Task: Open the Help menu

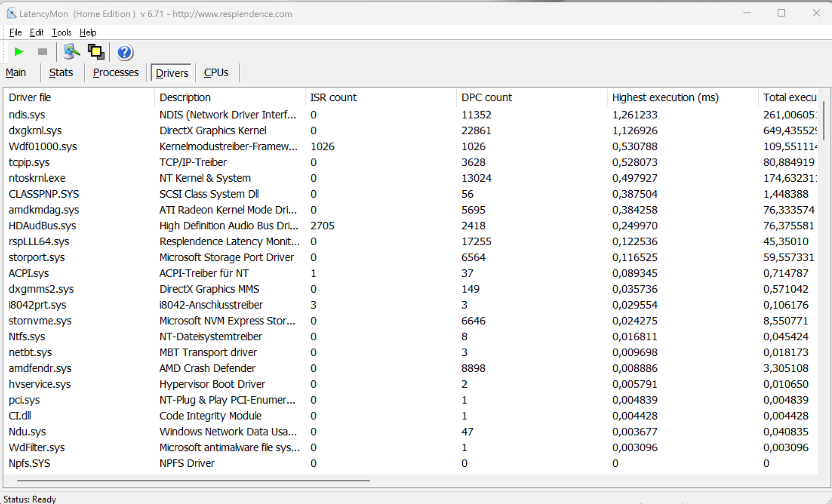Action: click(x=88, y=33)
